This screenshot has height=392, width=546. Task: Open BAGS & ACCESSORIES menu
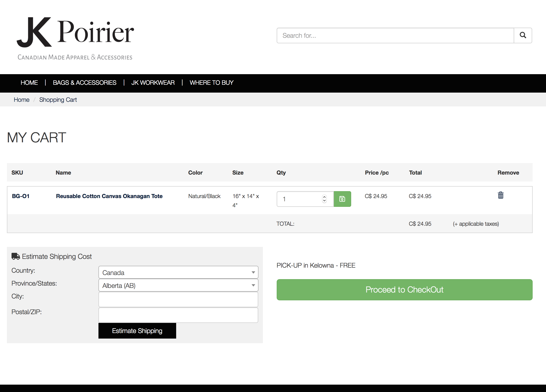84,82
